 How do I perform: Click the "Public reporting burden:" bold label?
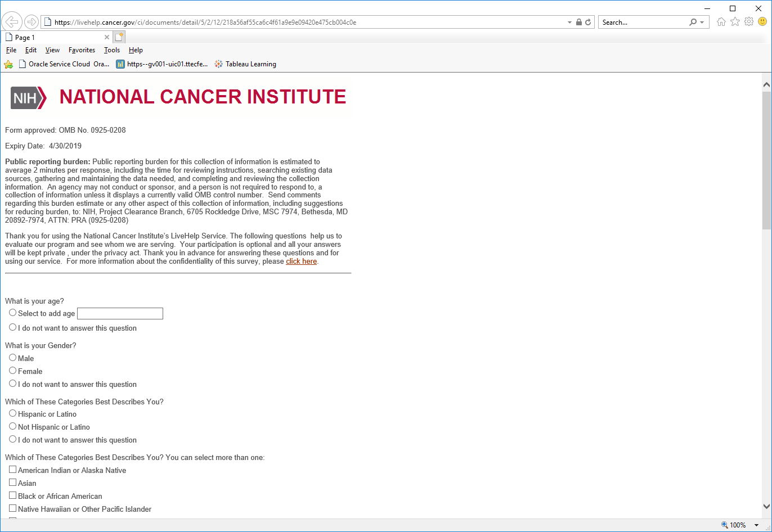(48, 162)
